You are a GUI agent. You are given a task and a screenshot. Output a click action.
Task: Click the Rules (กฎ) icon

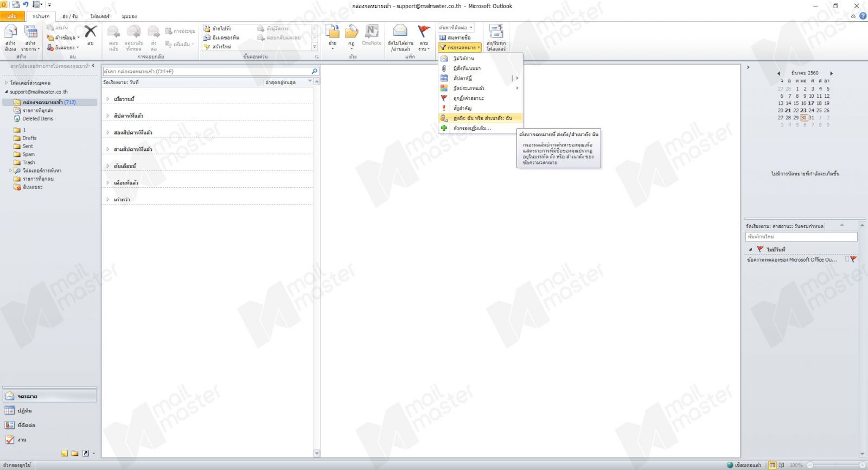pos(352,31)
